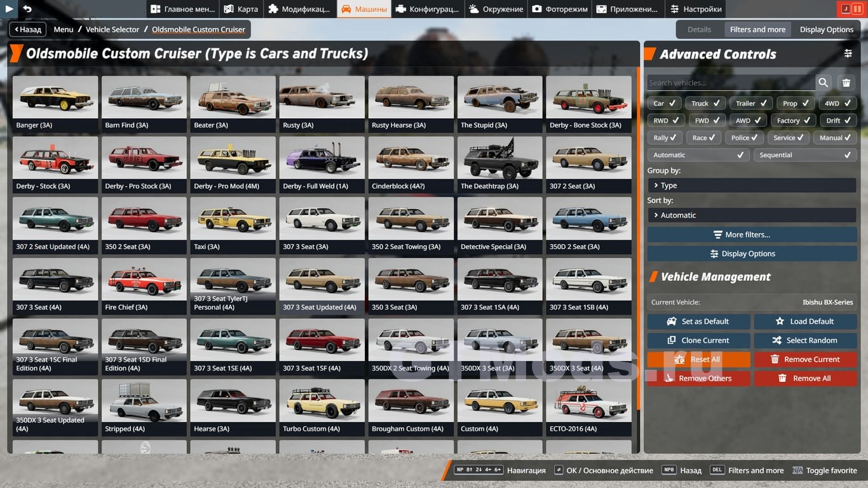The width and height of the screenshot is (868, 488).
Task: Expand the Sort by Automatic dropdown
Action: tap(752, 215)
